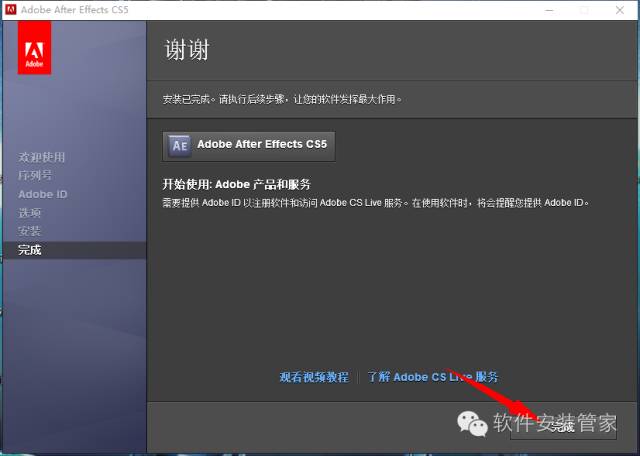Open the 观看视频教程 link
The height and width of the screenshot is (456, 640).
click(x=314, y=377)
